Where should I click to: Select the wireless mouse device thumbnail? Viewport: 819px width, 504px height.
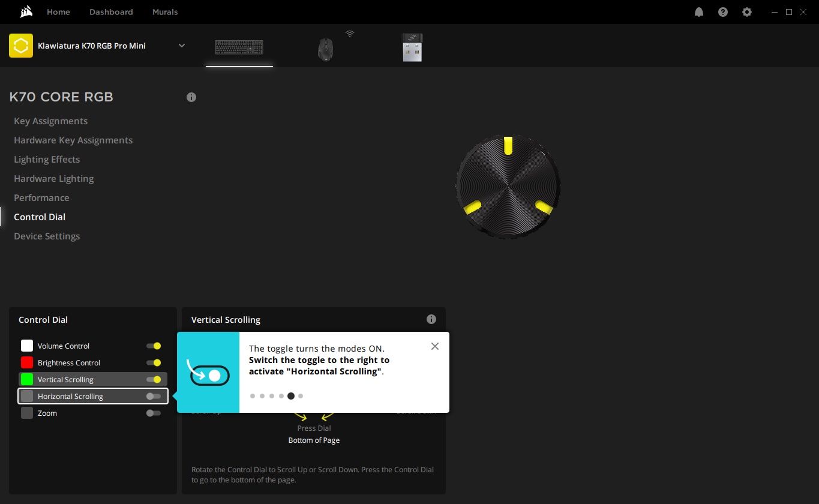(326, 49)
